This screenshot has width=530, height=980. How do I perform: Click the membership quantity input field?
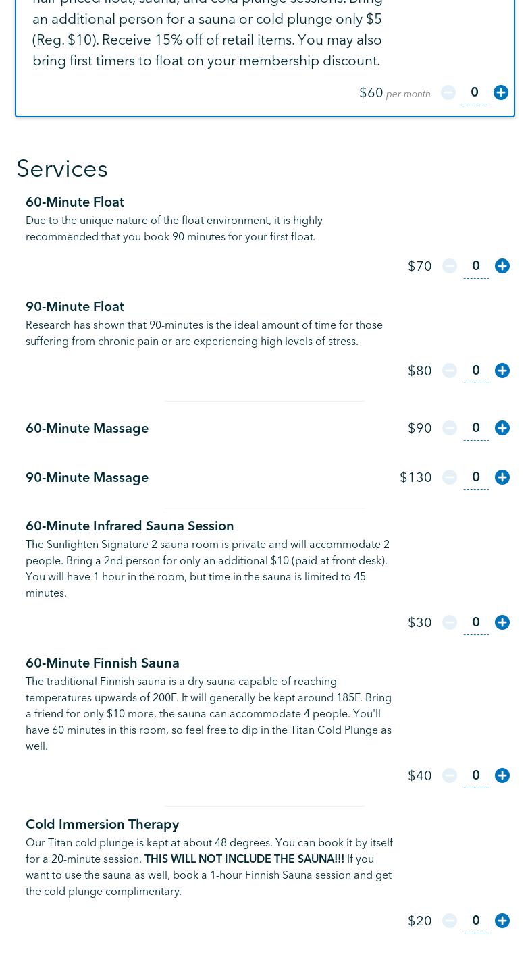pos(475,92)
